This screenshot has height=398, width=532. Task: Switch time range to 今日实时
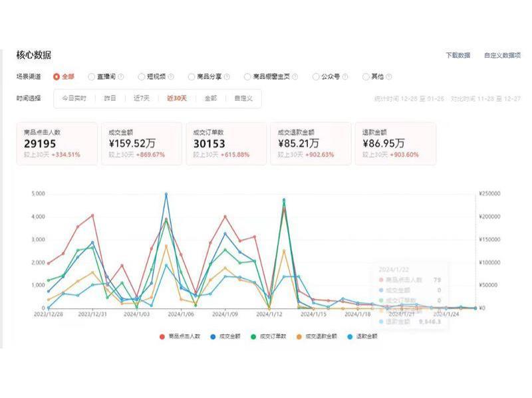[74, 98]
